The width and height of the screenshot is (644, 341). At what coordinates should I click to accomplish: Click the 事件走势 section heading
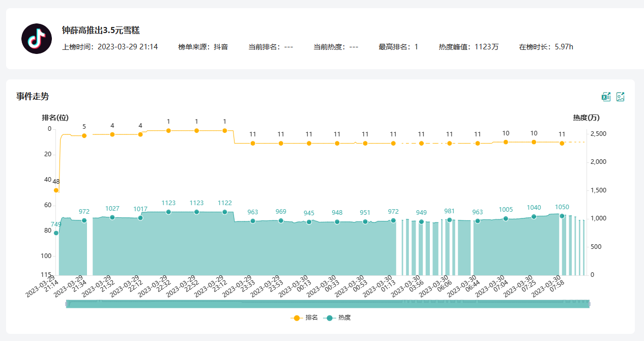click(x=33, y=97)
